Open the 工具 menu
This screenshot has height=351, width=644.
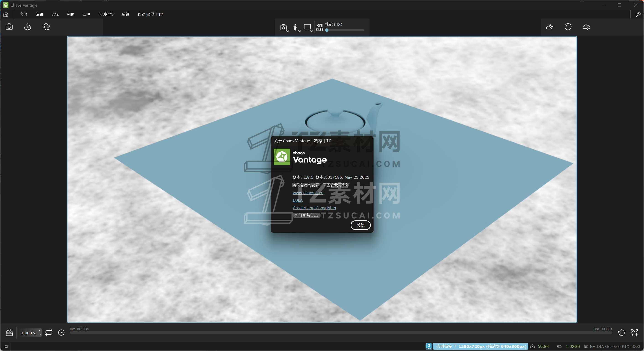tap(86, 15)
